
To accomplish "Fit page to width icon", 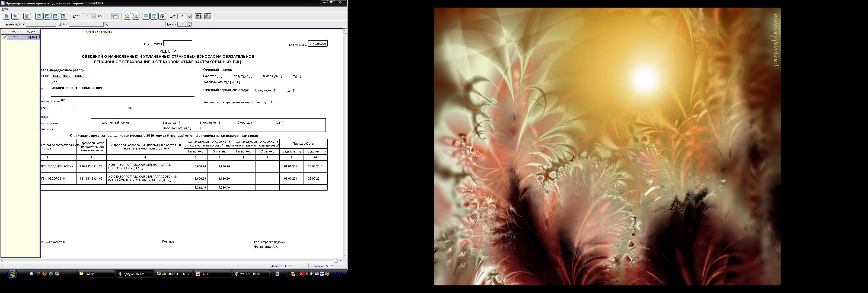I will [x=146, y=16].
